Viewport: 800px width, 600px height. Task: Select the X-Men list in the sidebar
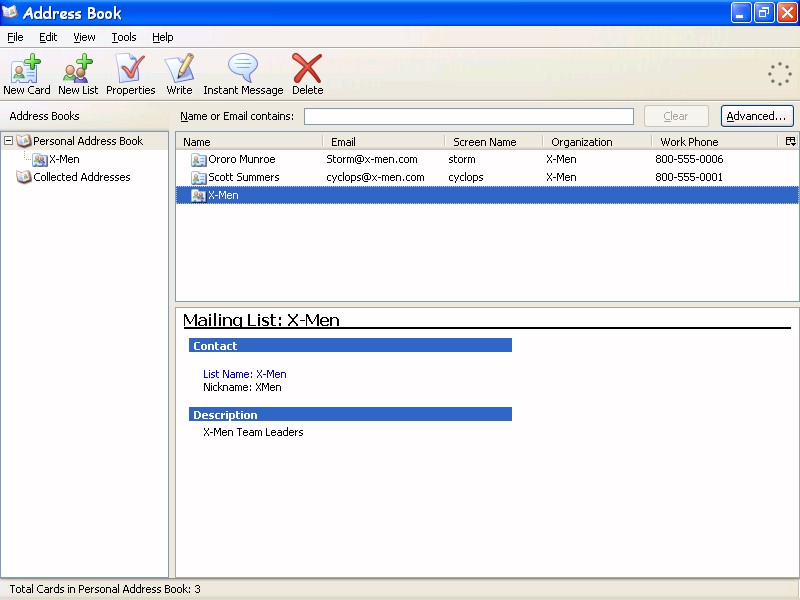tap(64, 159)
